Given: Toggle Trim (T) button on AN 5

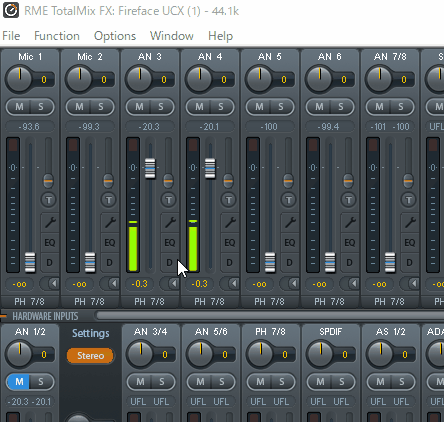Looking at the screenshot, I should [289, 200].
